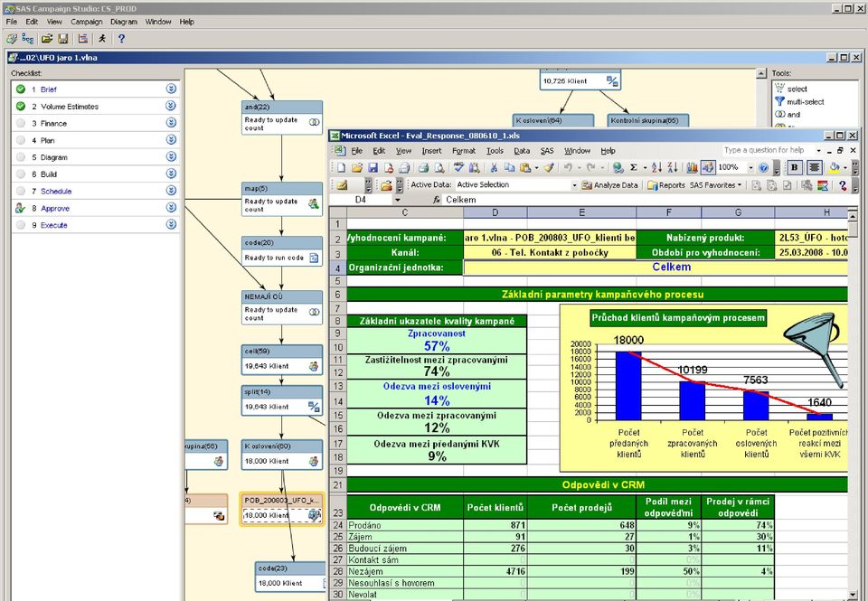Click the diagram tree icon in Campaign Studio toolbar
868x601 pixels.
point(28,39)
